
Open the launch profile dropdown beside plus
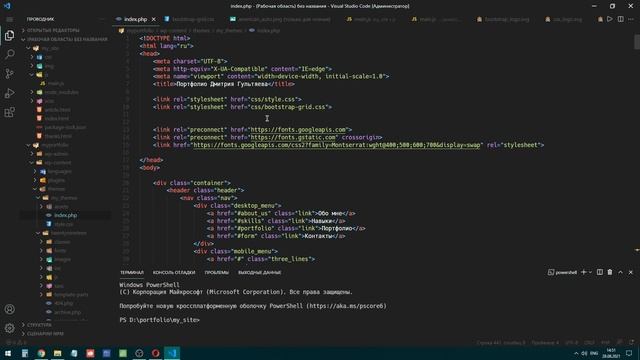pos(590,272)
